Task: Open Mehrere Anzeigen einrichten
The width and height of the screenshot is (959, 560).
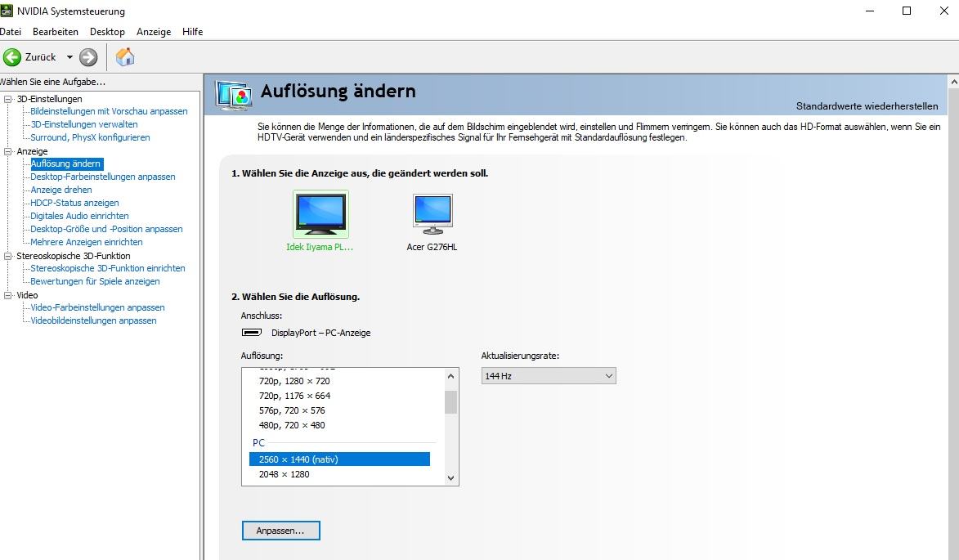Action: pyautogui.click(x=86, y=242)
